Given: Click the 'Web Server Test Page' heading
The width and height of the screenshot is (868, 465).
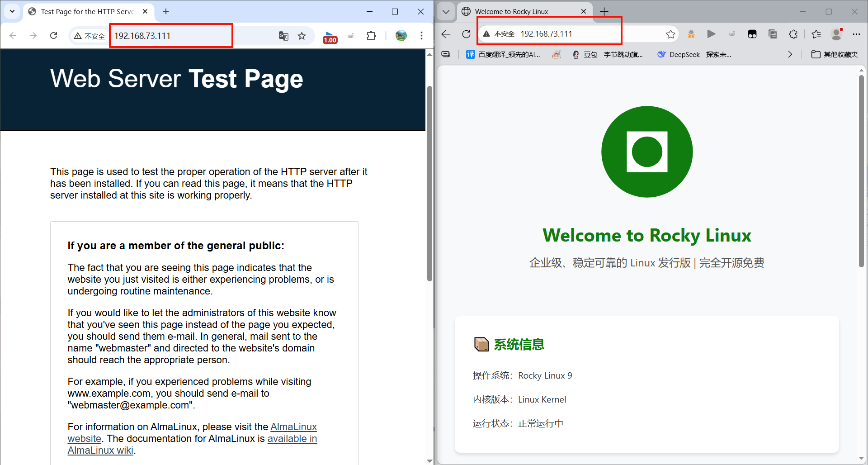Looking at the screenshot, I should pyautogui.click(x=177, y=79).
